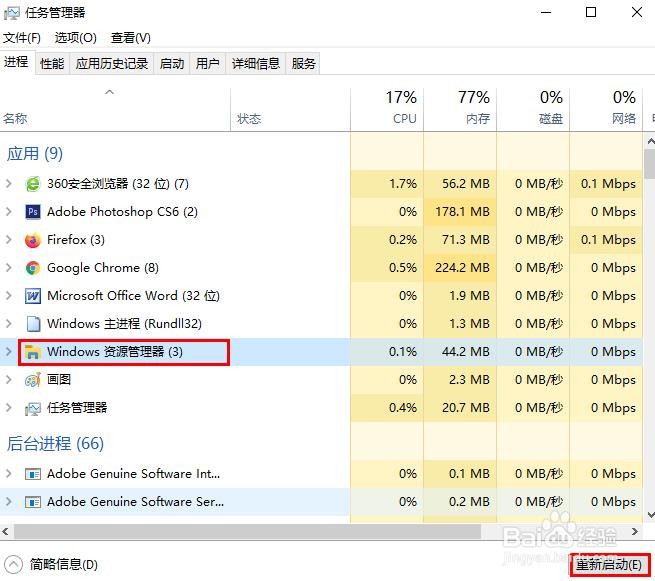The image size is (655, 581).
Task: Expand the 360安全浏览器 process group
Action: (8, 184)
